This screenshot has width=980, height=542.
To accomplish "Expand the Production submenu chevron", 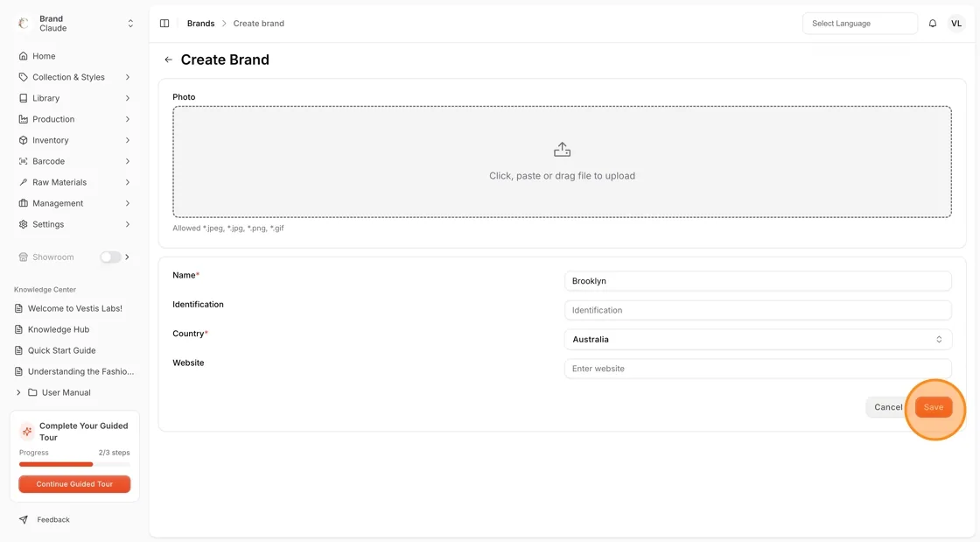I will (128, 119).
